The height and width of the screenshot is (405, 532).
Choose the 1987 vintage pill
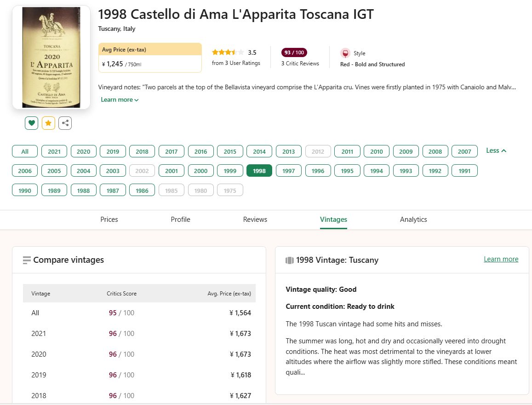click(113, 191)
